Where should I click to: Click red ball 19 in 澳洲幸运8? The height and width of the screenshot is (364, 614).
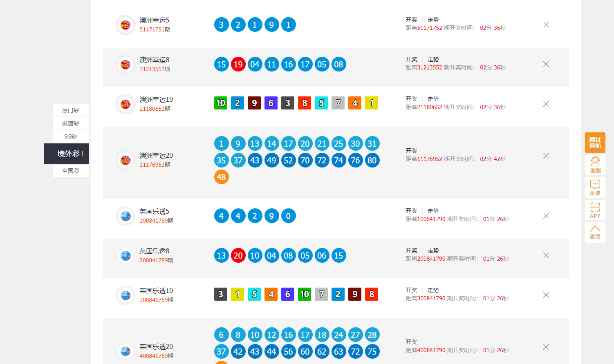pyautogui.click(x=238, y=65)
